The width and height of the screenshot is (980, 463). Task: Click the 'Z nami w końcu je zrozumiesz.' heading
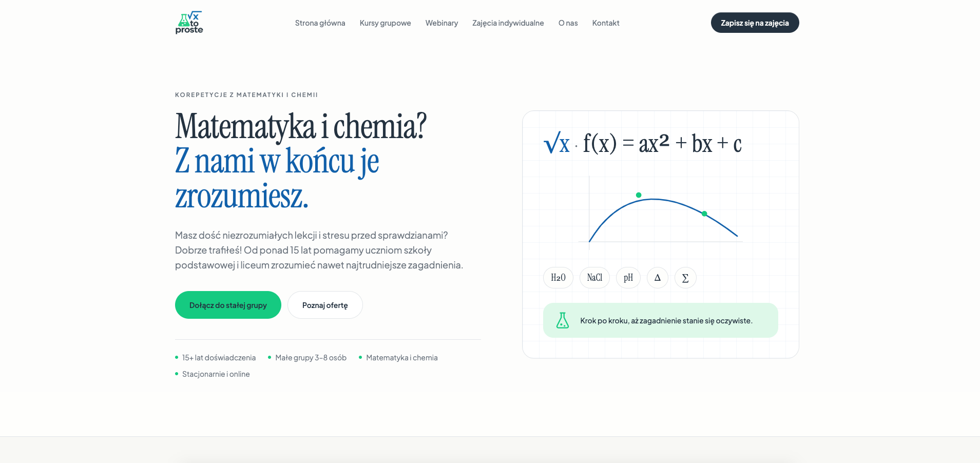(277, 178)
